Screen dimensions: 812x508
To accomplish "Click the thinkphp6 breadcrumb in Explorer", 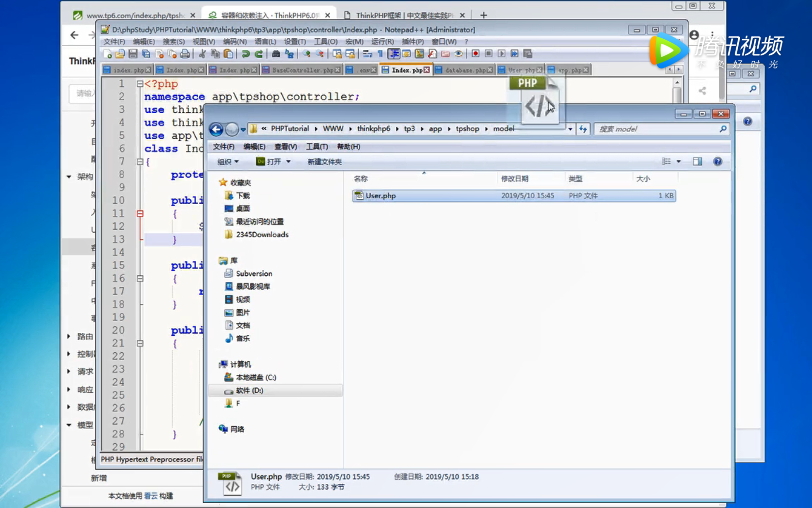I will [373, 129].
